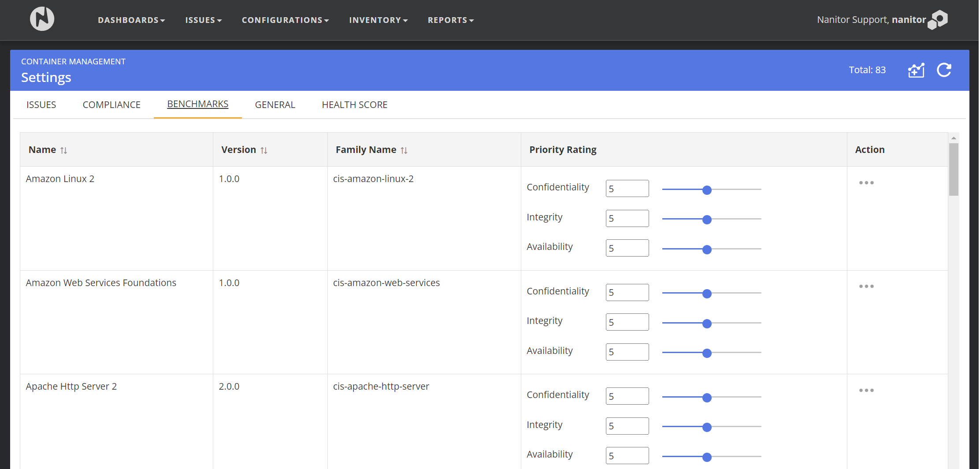Select the General settings tab
980x469 pixels.
point(275,105)
